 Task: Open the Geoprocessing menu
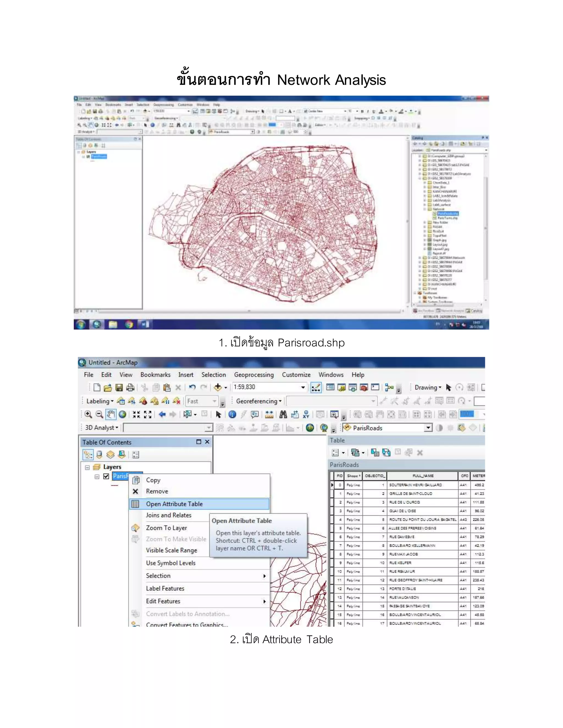click(253, 375)
